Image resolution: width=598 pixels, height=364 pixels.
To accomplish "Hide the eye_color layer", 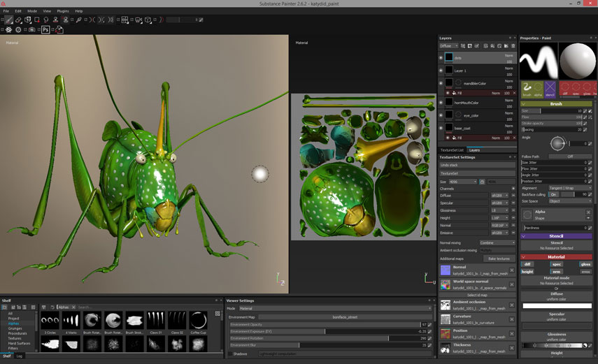I will click(x=441, y=115).
